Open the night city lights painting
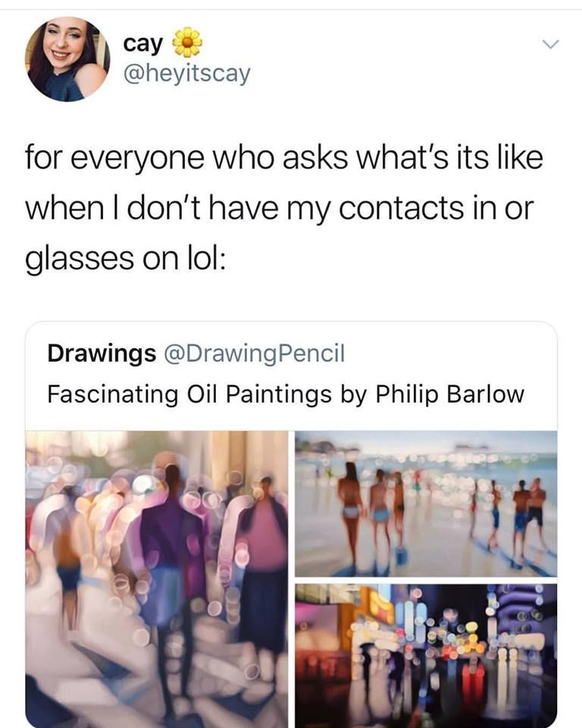Image resolution: width=582 pixels, height=728 pixels. pos(426,655)
